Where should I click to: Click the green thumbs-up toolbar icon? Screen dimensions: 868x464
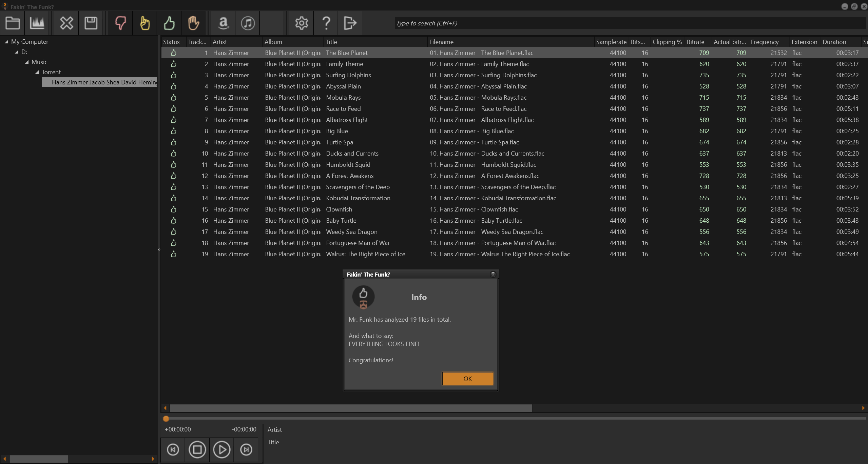169,23
